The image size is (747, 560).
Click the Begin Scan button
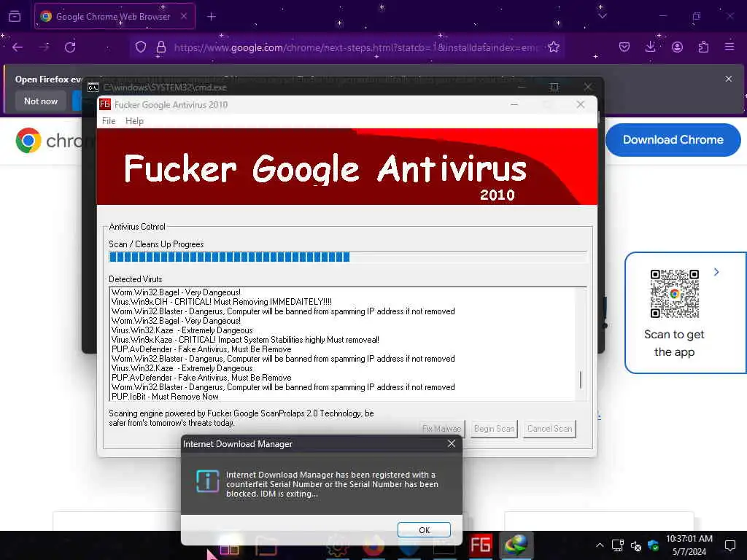pos(495,429)
